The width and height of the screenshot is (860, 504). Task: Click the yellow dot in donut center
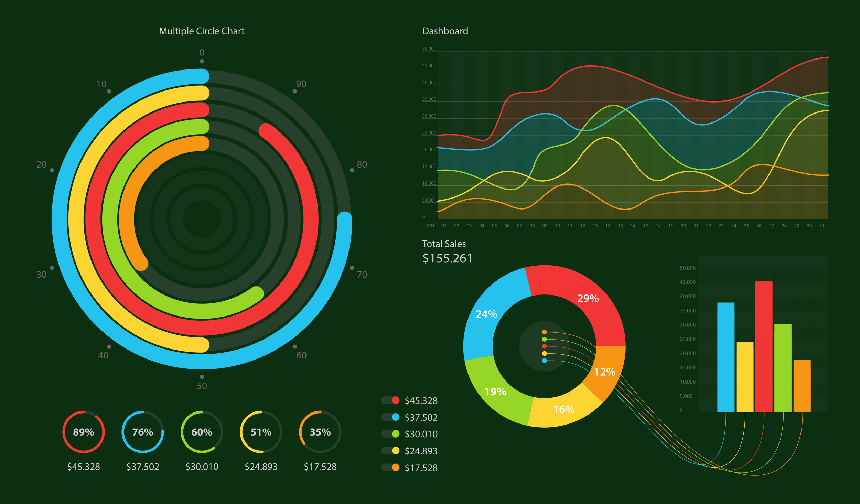tap(544, 353)
